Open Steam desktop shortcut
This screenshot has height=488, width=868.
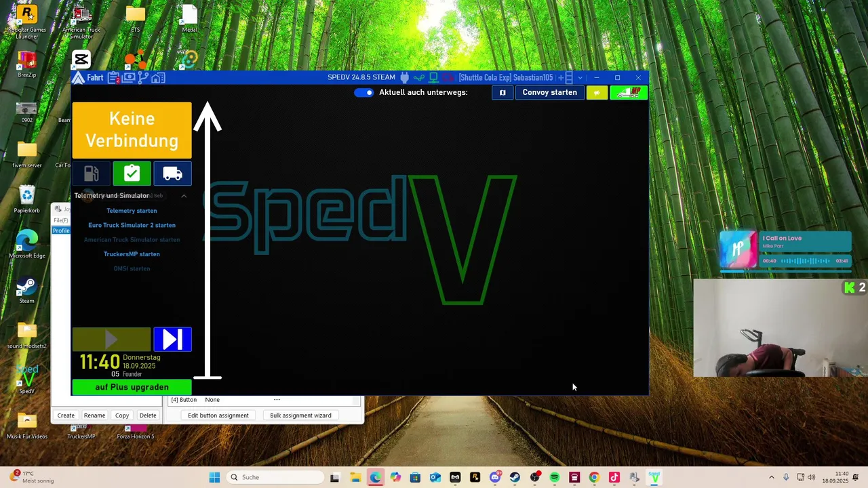tap(27, 290)
